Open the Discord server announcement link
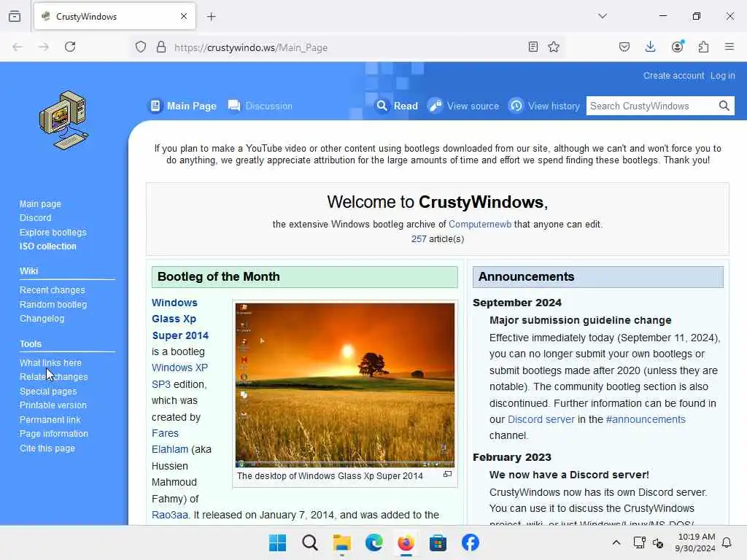Viewport: 747px width, 560px height. point(541,419)
